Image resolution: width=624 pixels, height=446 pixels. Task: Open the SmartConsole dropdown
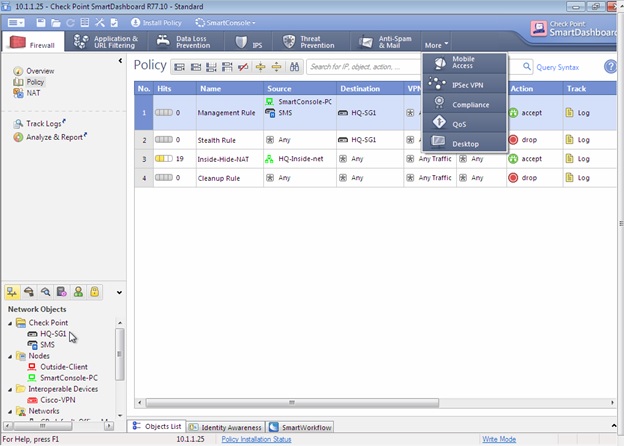225,23
